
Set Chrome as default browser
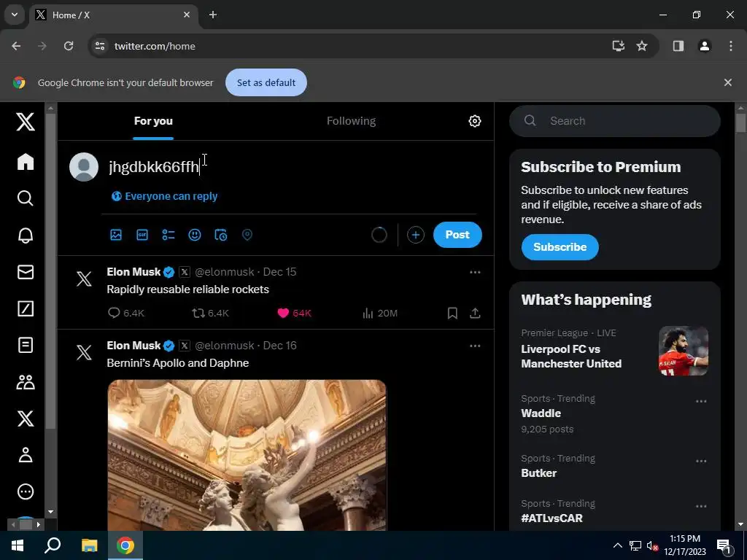pyautogui.click(x=266, y=82)
